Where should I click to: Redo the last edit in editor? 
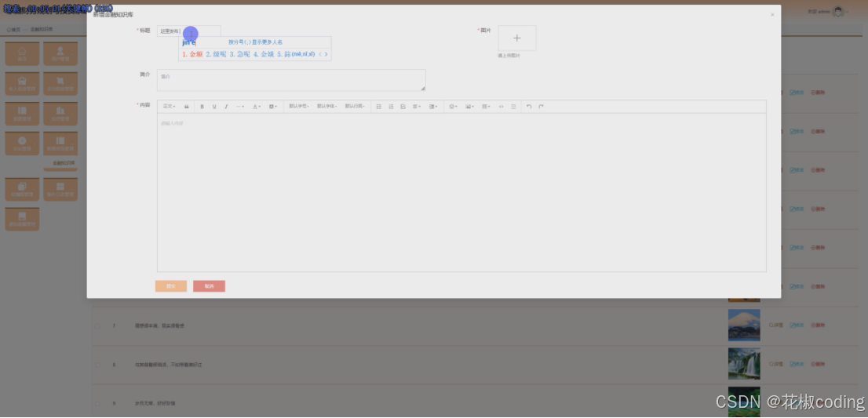coord(541,107)
